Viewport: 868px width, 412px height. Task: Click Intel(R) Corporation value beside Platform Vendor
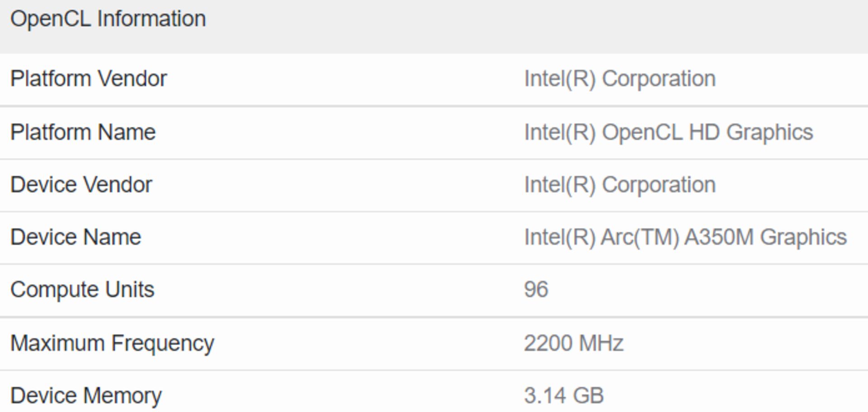(620, 79)
